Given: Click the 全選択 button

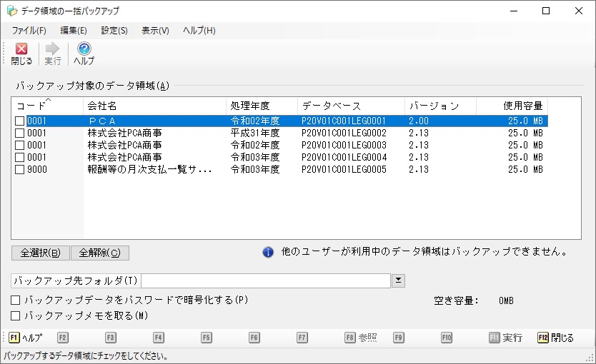Looking at the screenshot, I should (41, 253).
